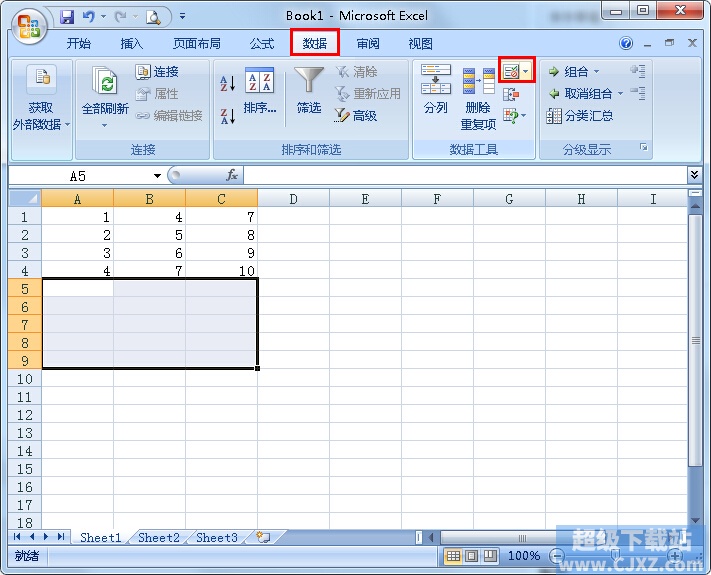This screenshot has height=575, width=711.
Task: Open the 公式 ribbon tab
Action: [x=262, y=44]
